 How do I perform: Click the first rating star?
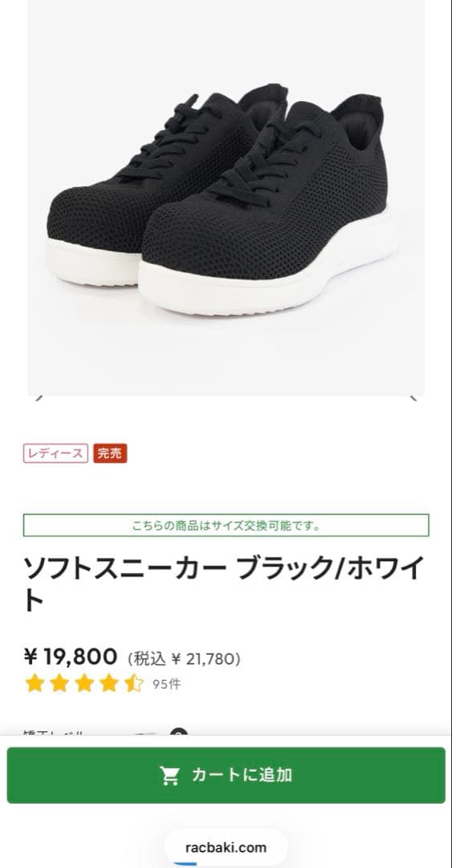(x=35, y=684)
